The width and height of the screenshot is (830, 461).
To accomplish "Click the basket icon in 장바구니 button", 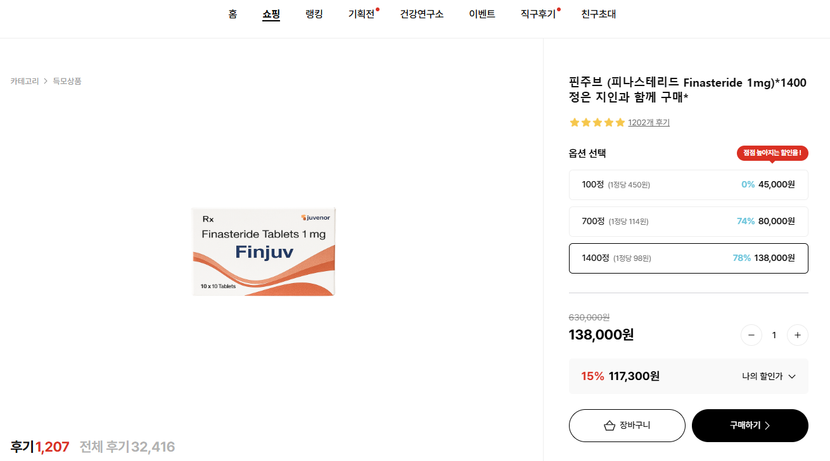I will 609,426.
